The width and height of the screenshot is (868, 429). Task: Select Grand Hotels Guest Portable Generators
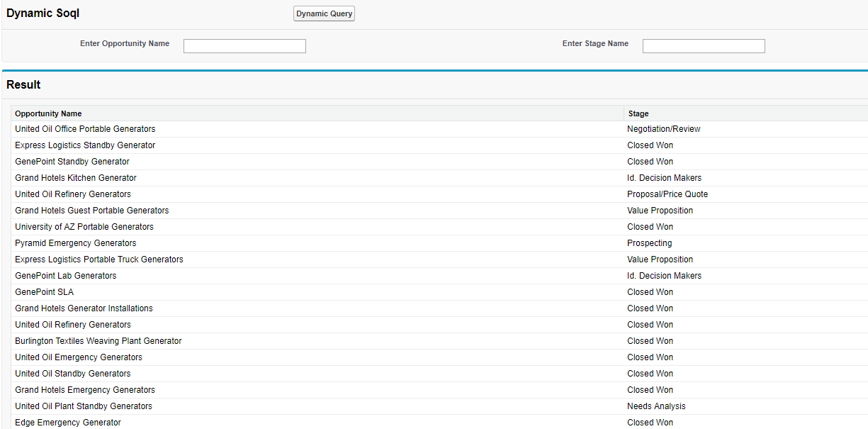point(92,211)
